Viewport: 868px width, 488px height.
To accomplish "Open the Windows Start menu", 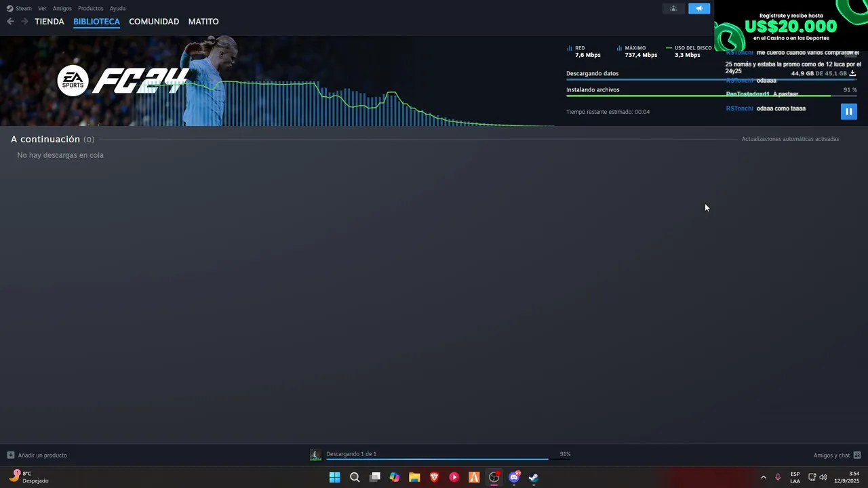I will click(334, 477).
